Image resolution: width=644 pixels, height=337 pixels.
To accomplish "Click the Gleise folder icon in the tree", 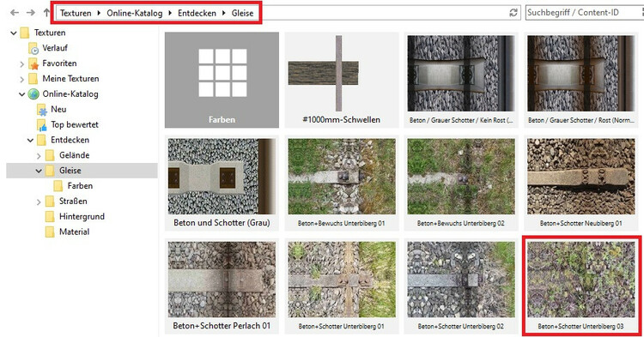I will click(50, 170).
